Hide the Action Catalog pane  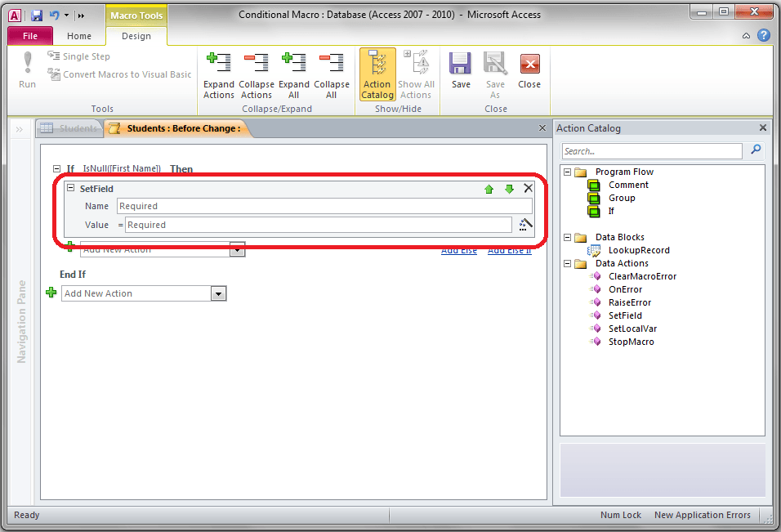(762, 127)
